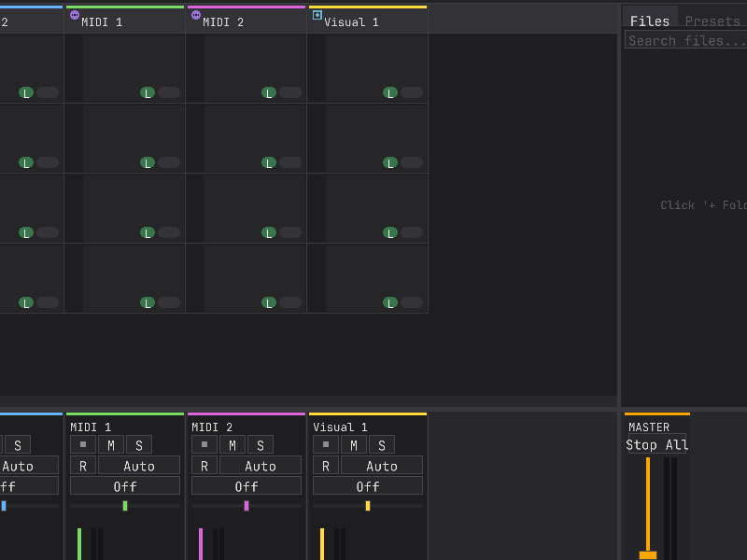747x560 pixels.
Task: Toggle gray pill in MIDI 2 second clip slot
Action: [290, 162]
